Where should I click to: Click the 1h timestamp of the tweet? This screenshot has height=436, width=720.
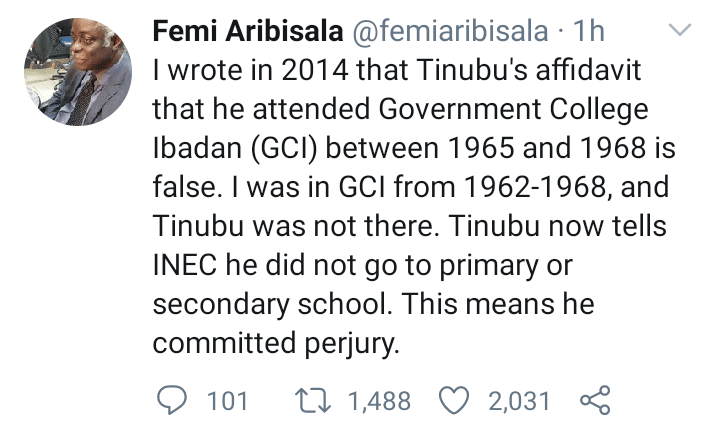588,31
